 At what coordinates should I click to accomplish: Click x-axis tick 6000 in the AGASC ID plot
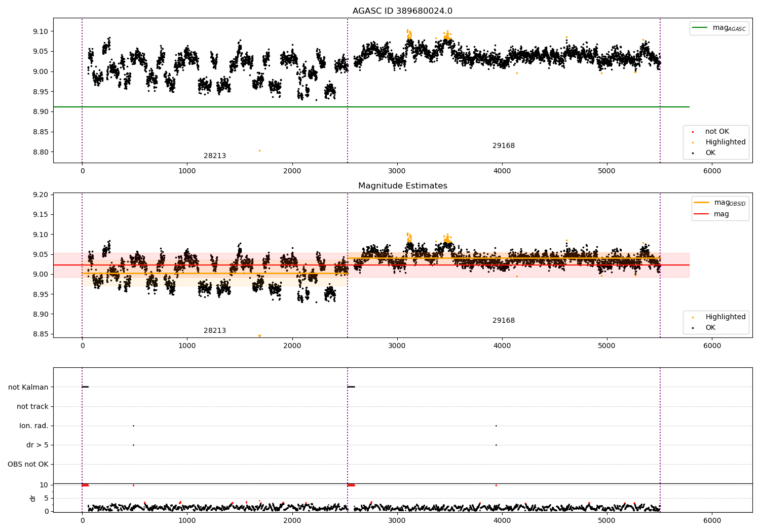[x=712, y=171]
